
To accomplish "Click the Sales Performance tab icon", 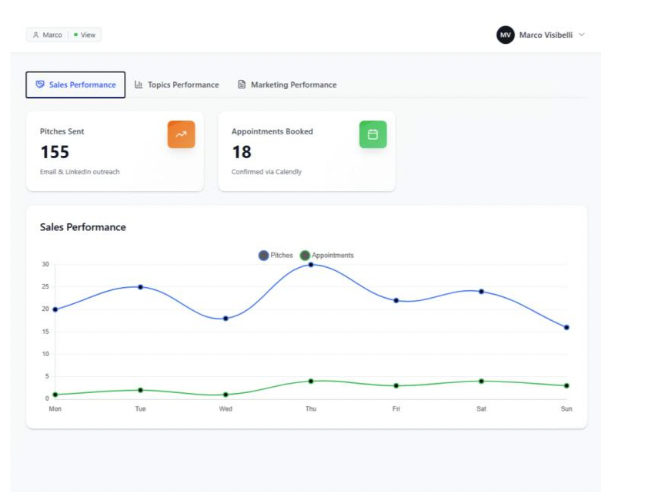I will click(x=39, y=85).
